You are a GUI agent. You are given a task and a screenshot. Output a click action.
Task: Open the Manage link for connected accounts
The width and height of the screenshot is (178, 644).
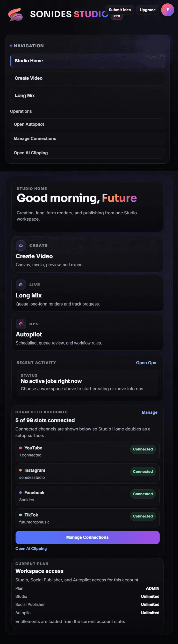click(149, 412)
